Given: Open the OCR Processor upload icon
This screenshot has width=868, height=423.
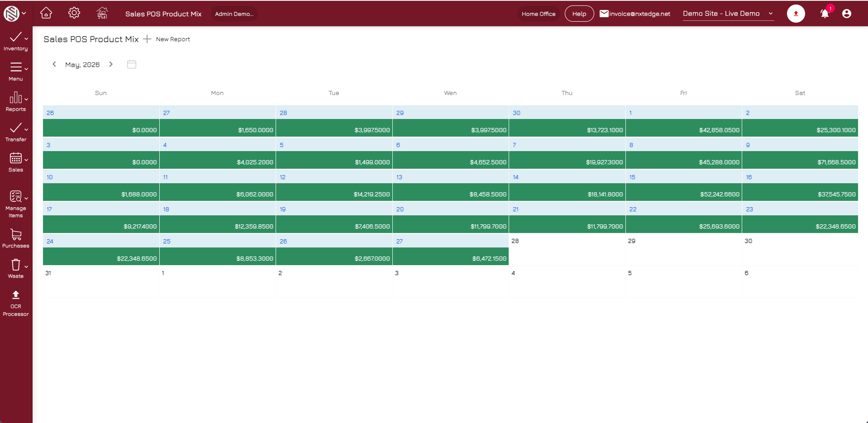Looking at the screenshot, I should (x=16, y=295).
